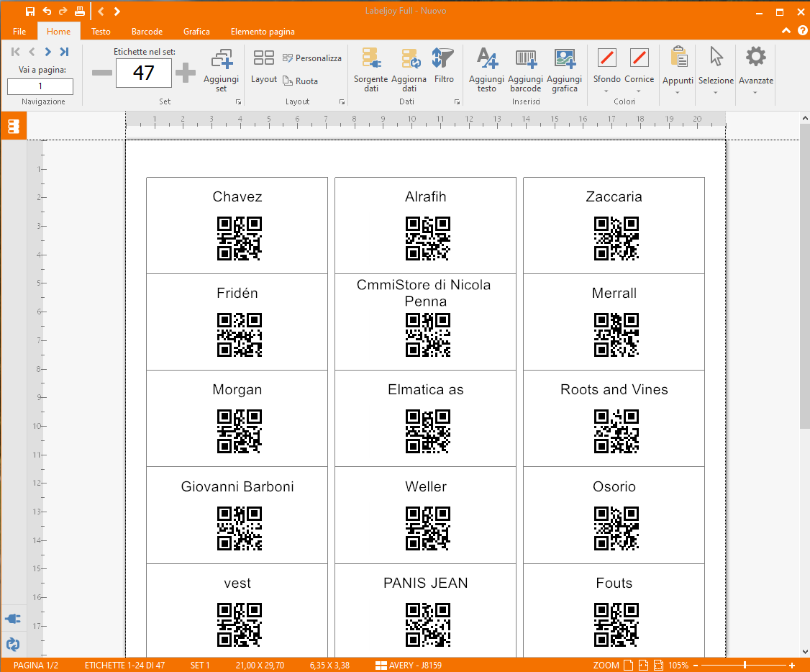Go back using the title bar left chevron
810x672 pixels.
coord(101,12)
